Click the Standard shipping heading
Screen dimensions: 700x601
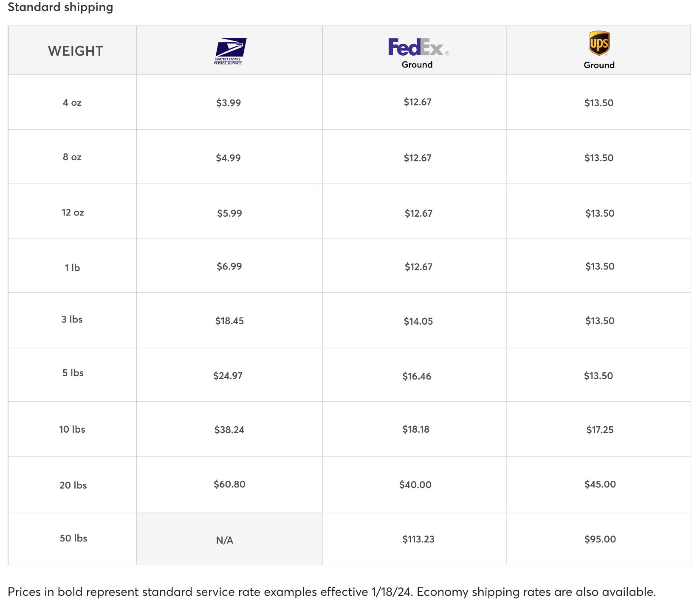(x=60, y=7)
